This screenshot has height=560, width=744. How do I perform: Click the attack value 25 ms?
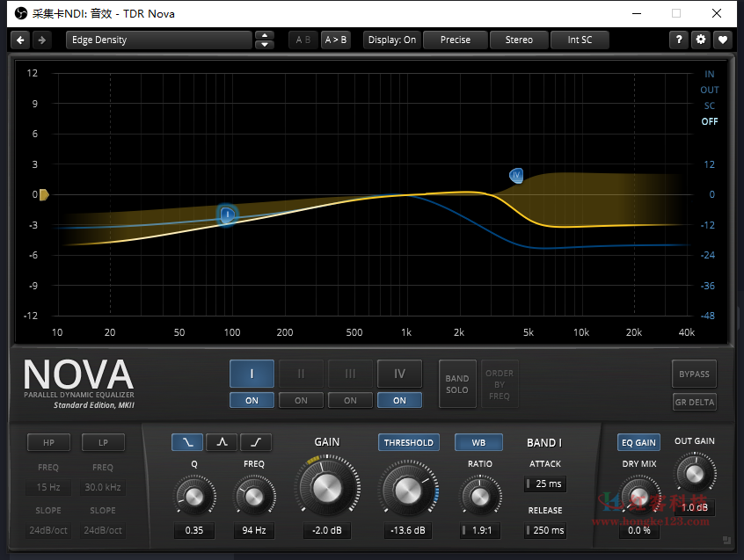coord(545,484)
